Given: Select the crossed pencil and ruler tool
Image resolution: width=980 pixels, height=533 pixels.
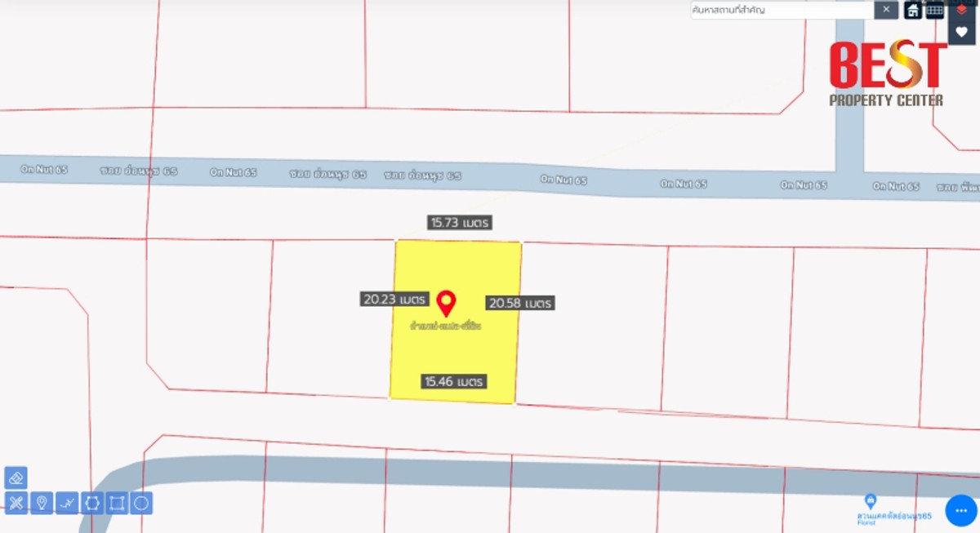Looking at the screenshot, I should click(x=16, y=503).
